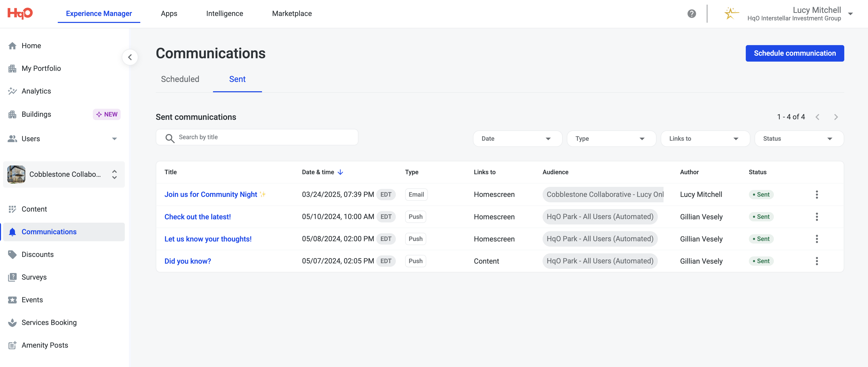
Task: Open three-dot menu for Did you know row
Action: (x=816, y=261)
